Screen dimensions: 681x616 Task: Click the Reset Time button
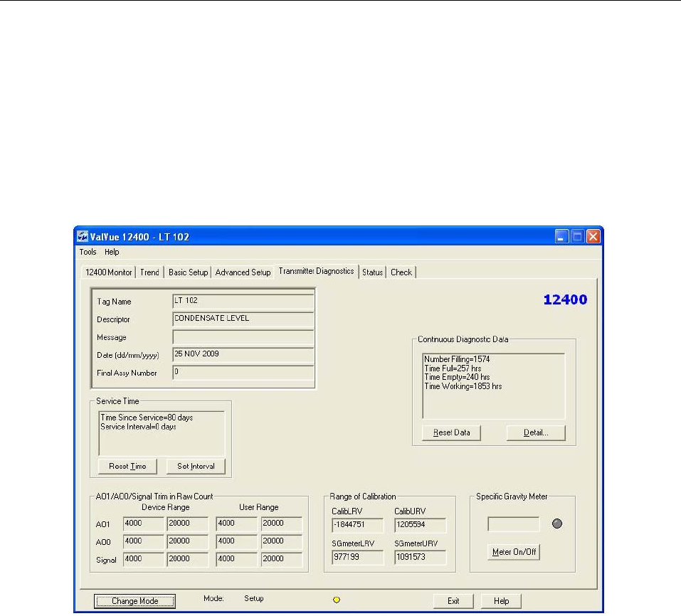[x=127, y=466]
